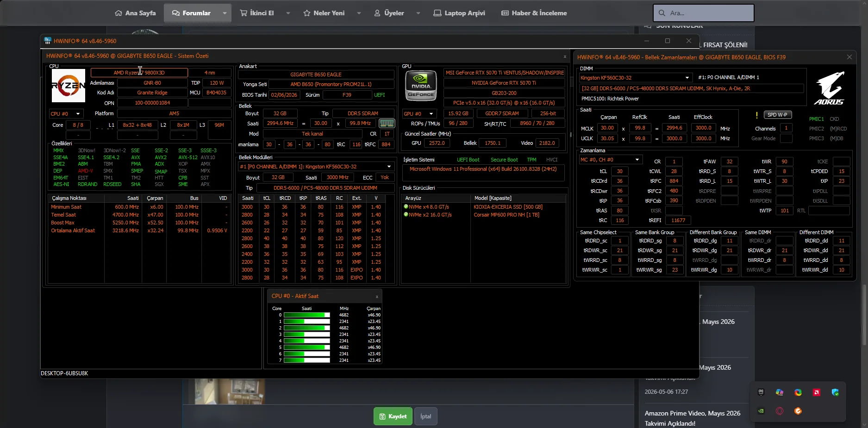Click green status dot of NVMe x2 drive
Viewport: 868px width, 428px height.
click(406, 215)
